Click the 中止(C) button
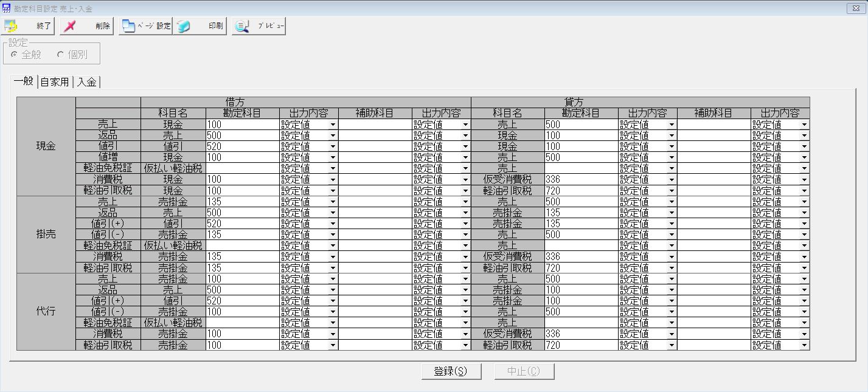The image size is (868, 392). click(x=524, y=371)
